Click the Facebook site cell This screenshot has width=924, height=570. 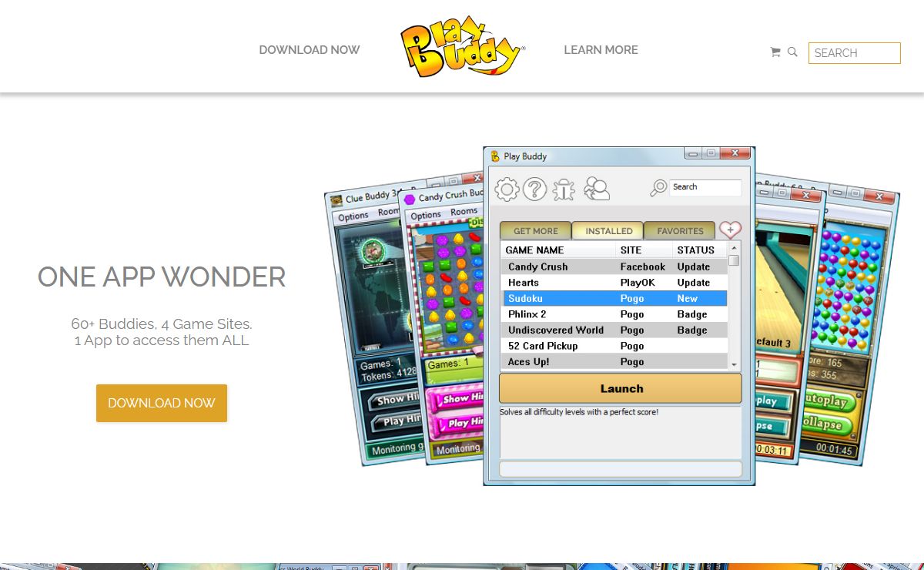point(643,267)
